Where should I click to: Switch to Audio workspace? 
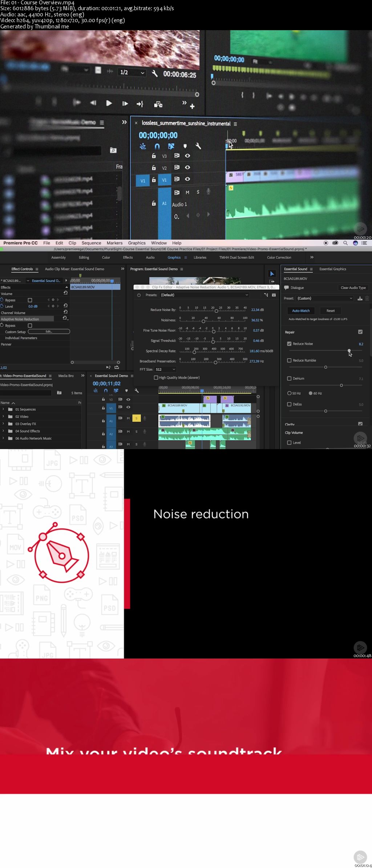(150, 257)
